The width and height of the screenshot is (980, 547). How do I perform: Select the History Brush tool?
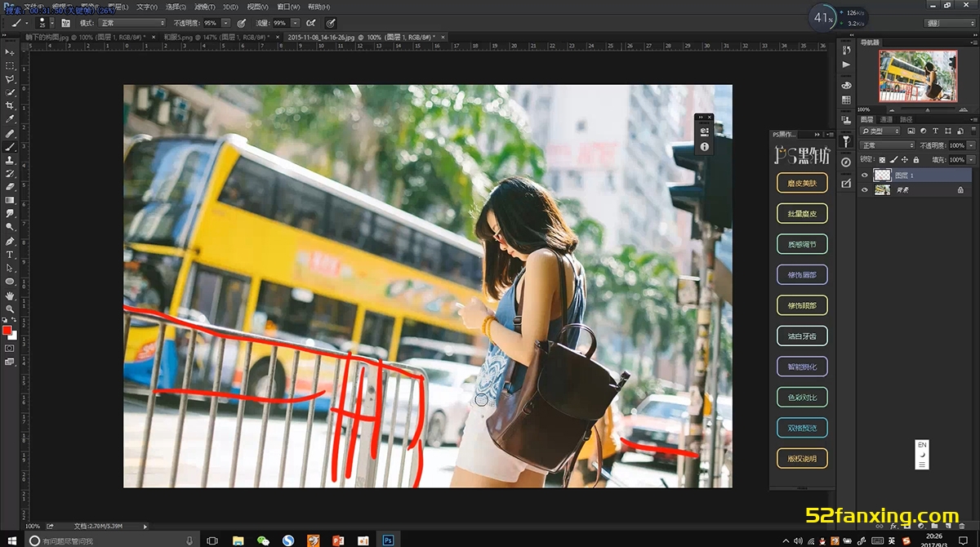pos(10,174)
